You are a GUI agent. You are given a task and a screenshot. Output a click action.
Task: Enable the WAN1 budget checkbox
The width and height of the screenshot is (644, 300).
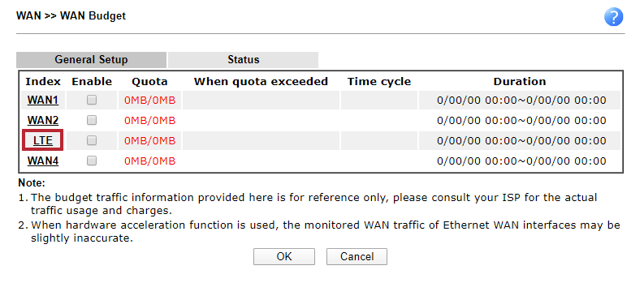pos(92,100)
